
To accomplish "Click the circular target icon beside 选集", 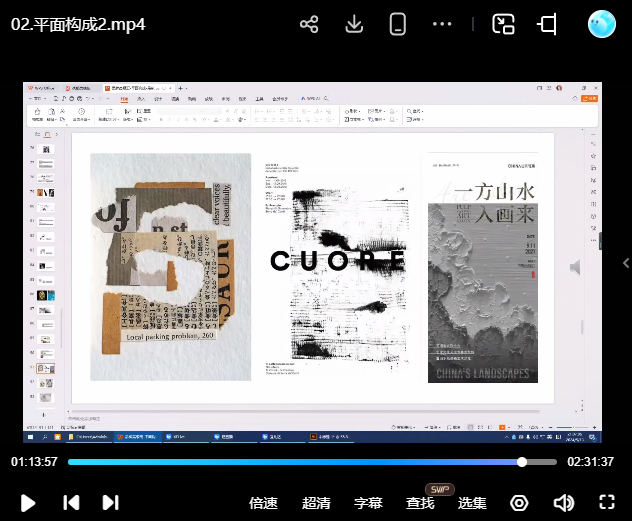I will [x=519, y=503].
